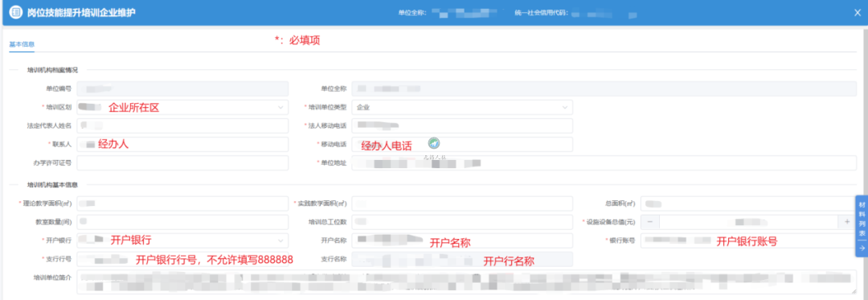Click the document icon beside 岗位技能提升培训企业维护
This screenshot has height=300, width=868.
[x=16, y=13]
